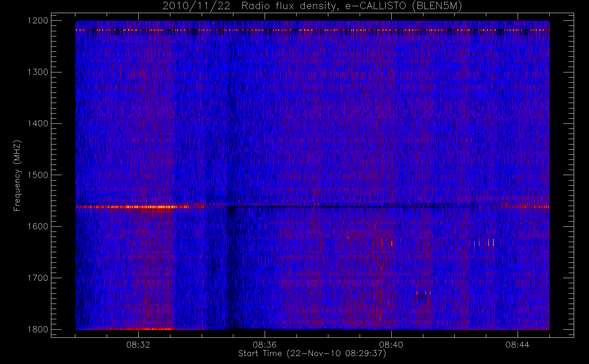Select the 1200 frequency tick label
The height and width of the screenshot is (364, 589).
pyautogui.click(x=38, y=21)
